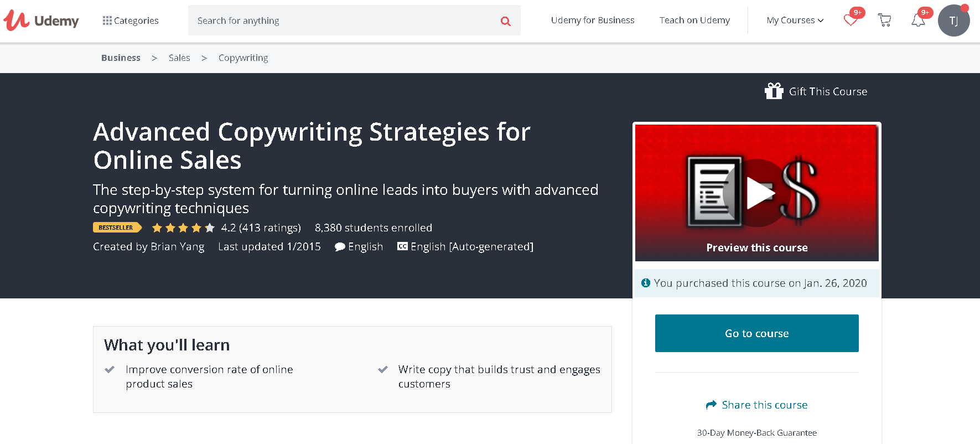
Task: Click the Udemy logo
Action: 42,20
